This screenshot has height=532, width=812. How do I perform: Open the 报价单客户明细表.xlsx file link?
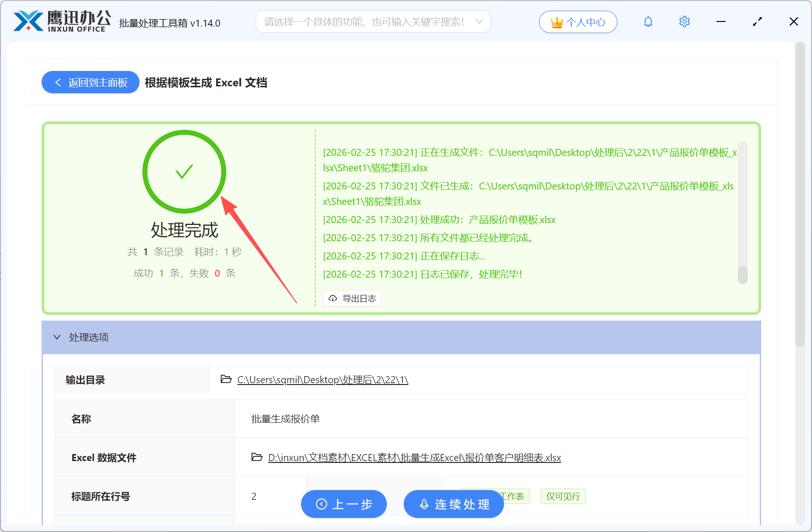tap(414, 458)
